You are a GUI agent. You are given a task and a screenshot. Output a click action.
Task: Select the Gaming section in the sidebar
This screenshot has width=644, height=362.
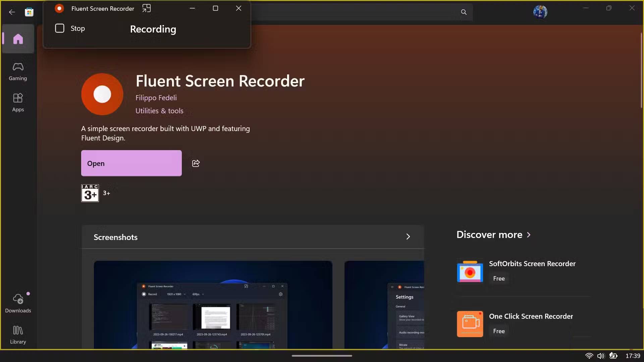click(17, 71)
